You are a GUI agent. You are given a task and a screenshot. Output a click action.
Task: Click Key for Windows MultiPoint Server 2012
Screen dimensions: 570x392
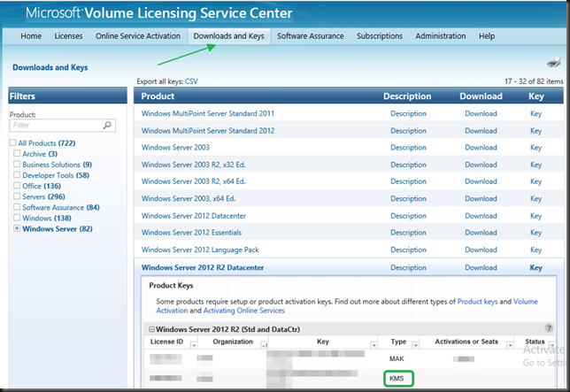[535, 130]
